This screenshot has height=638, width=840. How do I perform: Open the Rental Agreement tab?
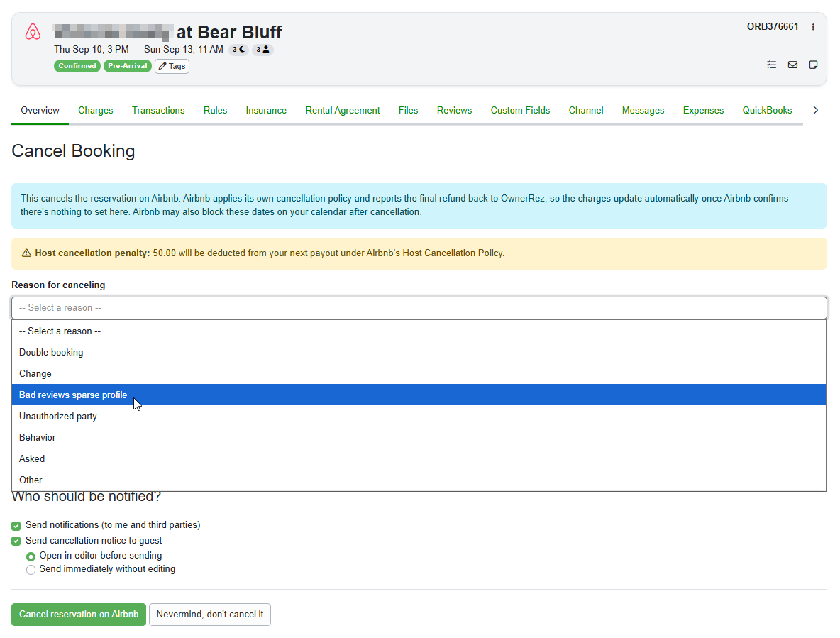click(343, 110)
